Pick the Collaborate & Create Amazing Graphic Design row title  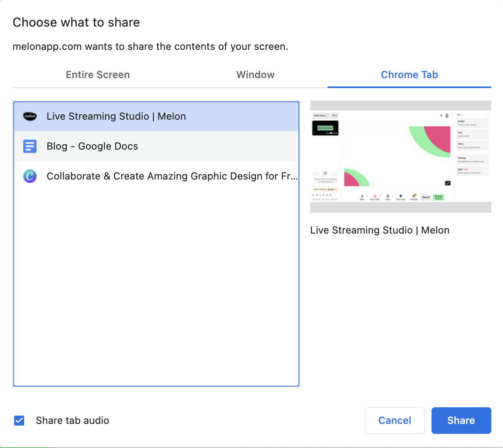point(172,176)
